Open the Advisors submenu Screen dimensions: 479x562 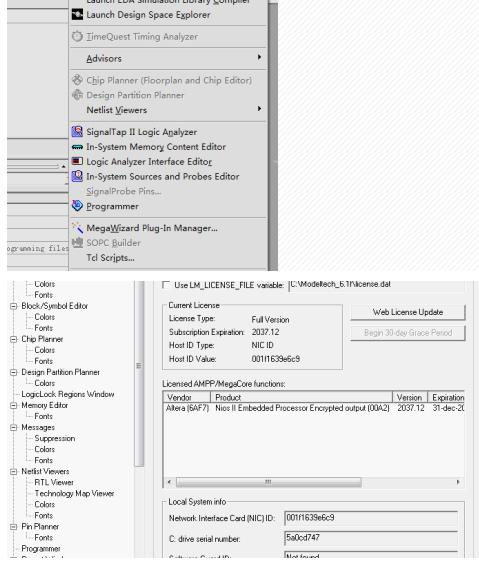pyautogui.click(x=168, y=58)
